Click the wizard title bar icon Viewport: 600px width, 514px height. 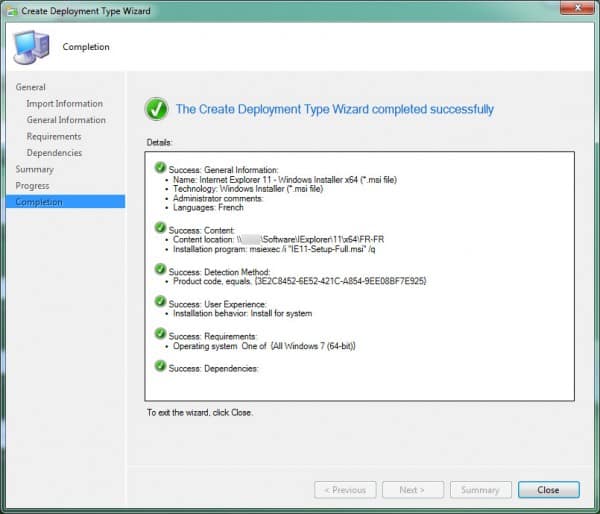point(12,9)
